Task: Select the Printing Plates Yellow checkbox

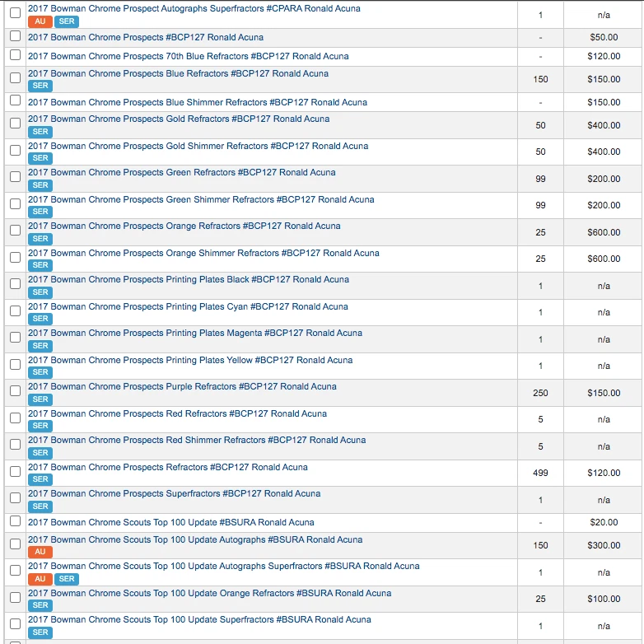Action: pos(15,364)
